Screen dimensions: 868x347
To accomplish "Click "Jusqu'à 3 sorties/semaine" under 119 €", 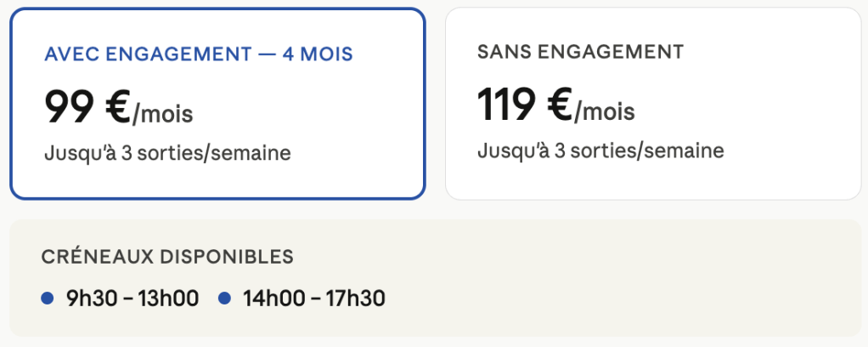I will tap(600, 151).
